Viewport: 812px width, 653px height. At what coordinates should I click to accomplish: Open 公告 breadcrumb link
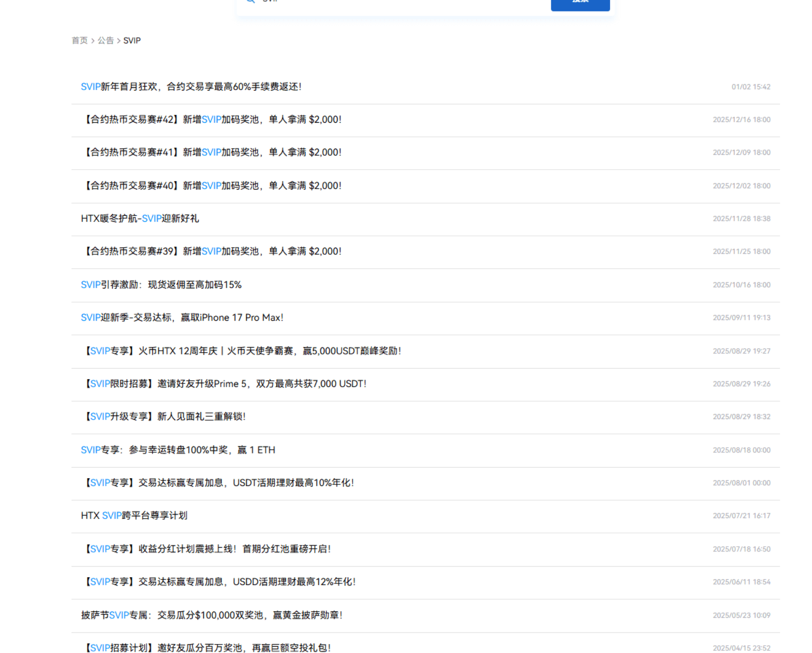[105, 41]
